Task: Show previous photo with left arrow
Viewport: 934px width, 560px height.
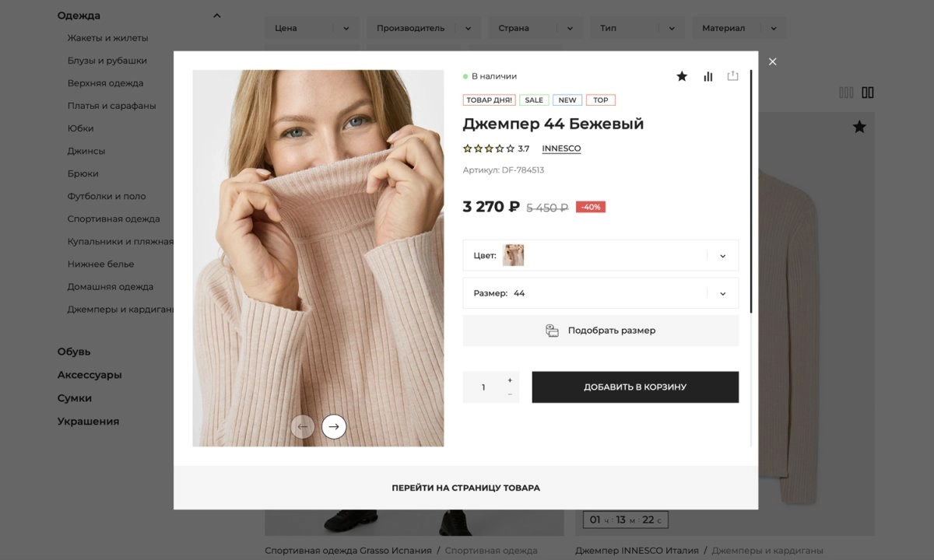Action: coord(303,426)
